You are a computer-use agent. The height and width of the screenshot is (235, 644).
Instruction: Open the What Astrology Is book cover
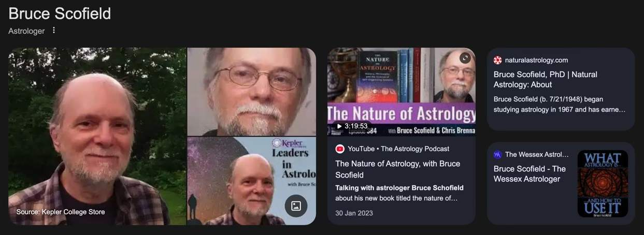click(x=603, y=183)
